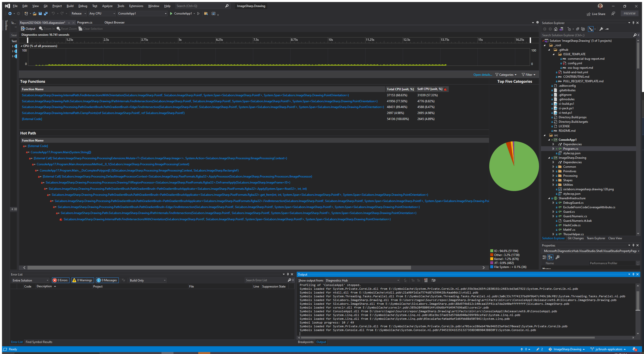
Task: Click the Save All toolbar icon
Action: point(46,13)
